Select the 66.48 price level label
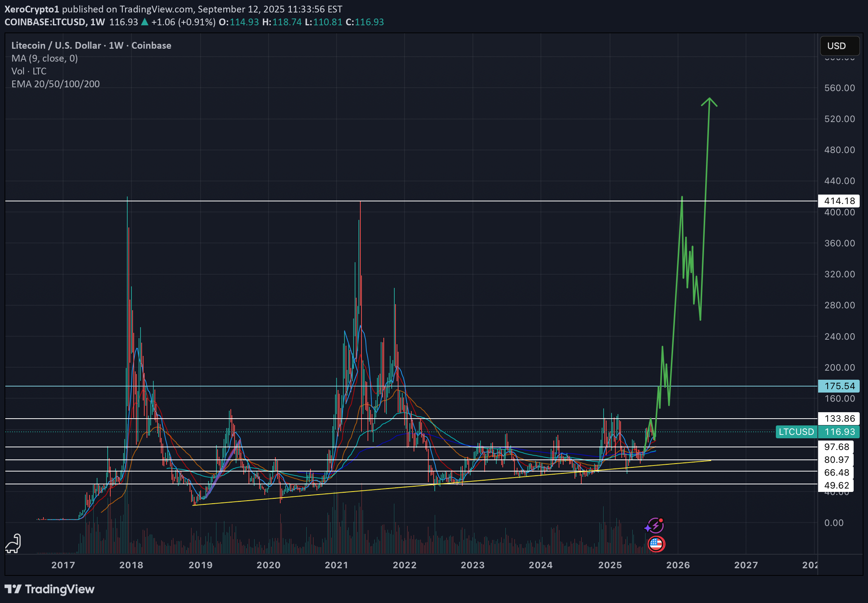The height and width of the screenshot is (603, 868). (836, 472)
